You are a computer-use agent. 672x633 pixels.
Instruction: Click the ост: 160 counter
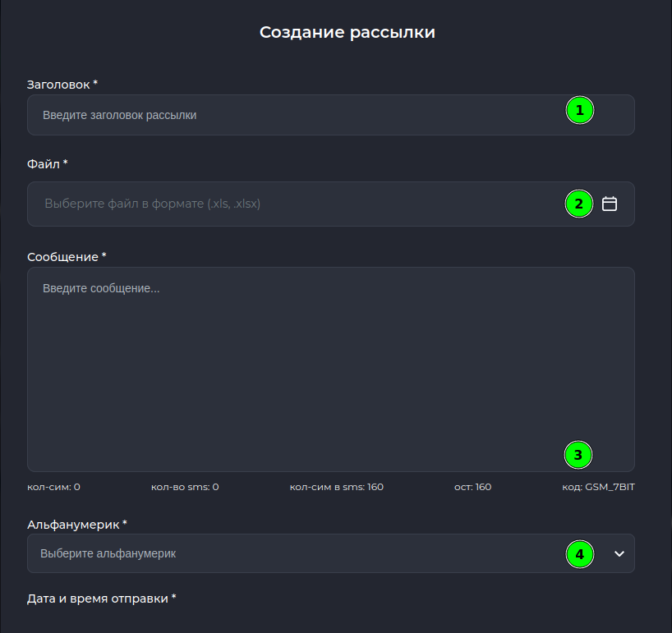tap(473, 486)
